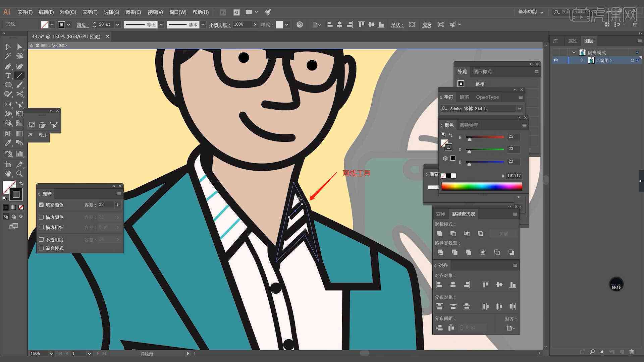This screenshot has width=644, height=362.
Task: Select the Ellipse tool
Action: coord(8,85)
